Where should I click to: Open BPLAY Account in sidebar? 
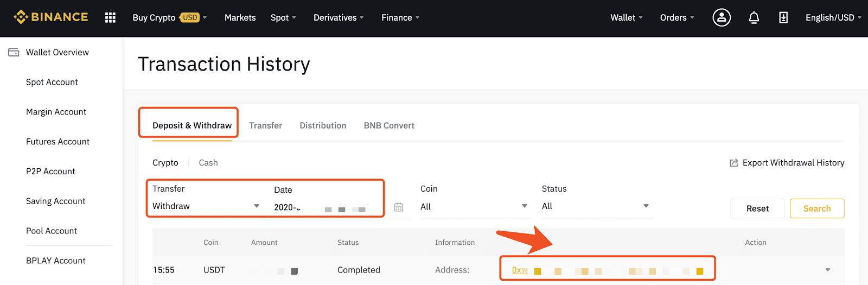[56, 261]
